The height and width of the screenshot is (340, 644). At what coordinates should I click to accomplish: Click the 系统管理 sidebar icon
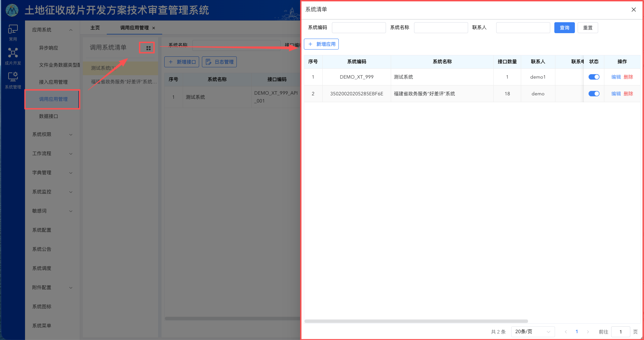(13, 79)
